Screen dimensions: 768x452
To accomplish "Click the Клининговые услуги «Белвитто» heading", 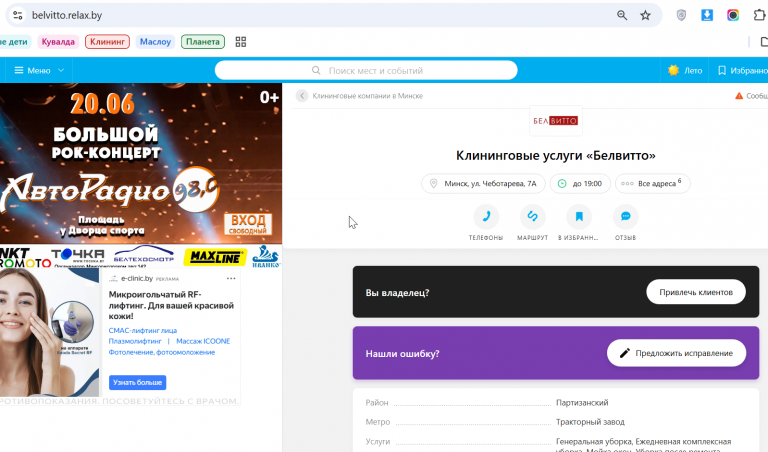I will 555,156.
